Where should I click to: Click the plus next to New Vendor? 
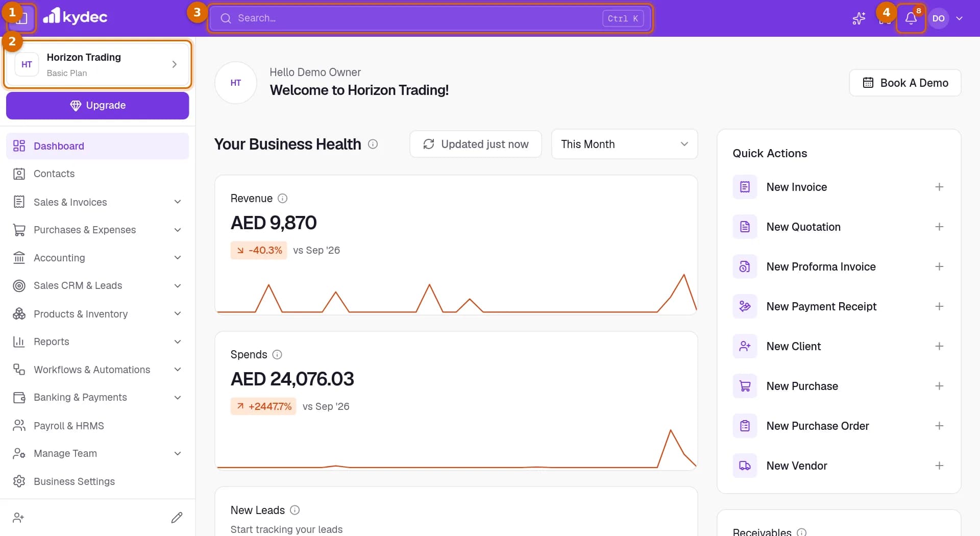tap(939, 466)
